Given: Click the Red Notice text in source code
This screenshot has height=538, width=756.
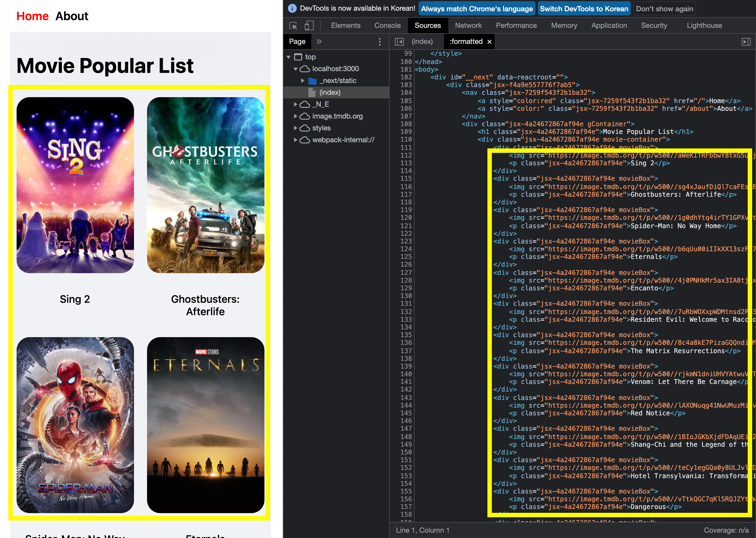Looking at the screenshot, I should pyautogui.click(x=650, y=413).
